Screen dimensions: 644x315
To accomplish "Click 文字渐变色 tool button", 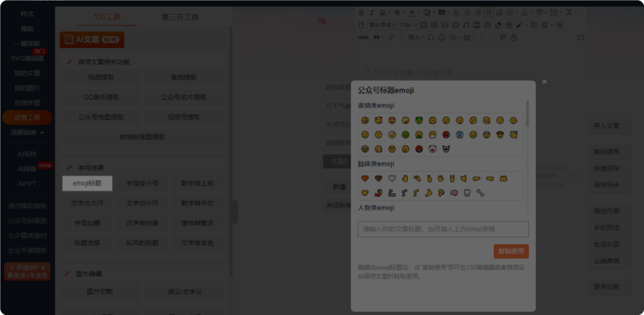I will coord(197,243).
